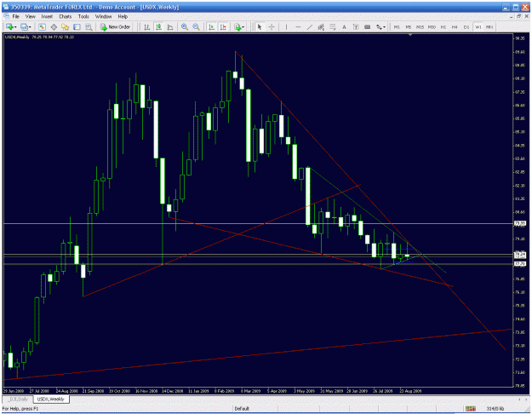Select the Cursor arrow tool

260,26
